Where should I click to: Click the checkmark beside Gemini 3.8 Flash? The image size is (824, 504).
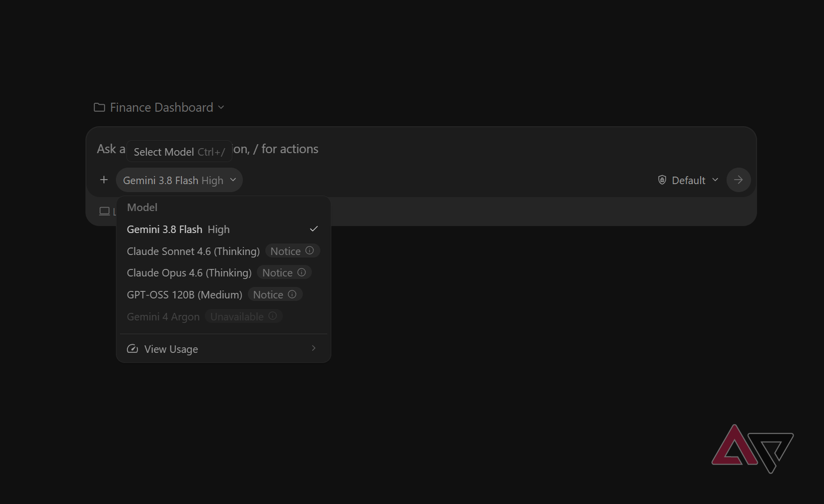click(x=313, y=229)
